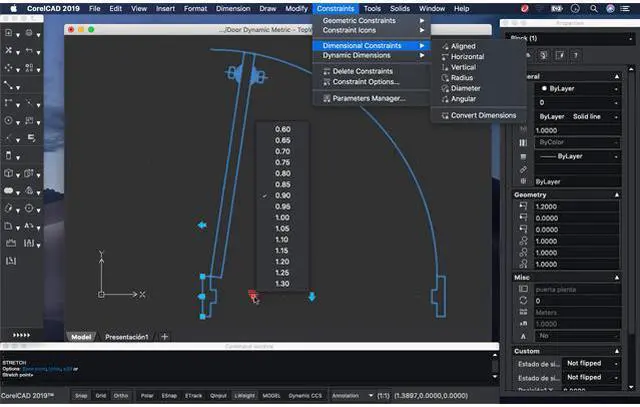
Task: Toggle Snap in status bar
Action: (x=81, y=396)
